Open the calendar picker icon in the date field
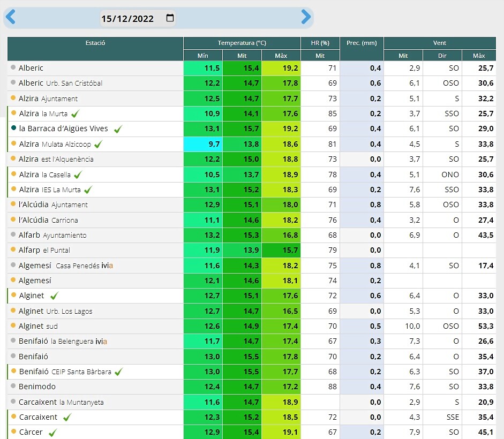This screenshot has width=504, height=439. [x=170, y=18]
